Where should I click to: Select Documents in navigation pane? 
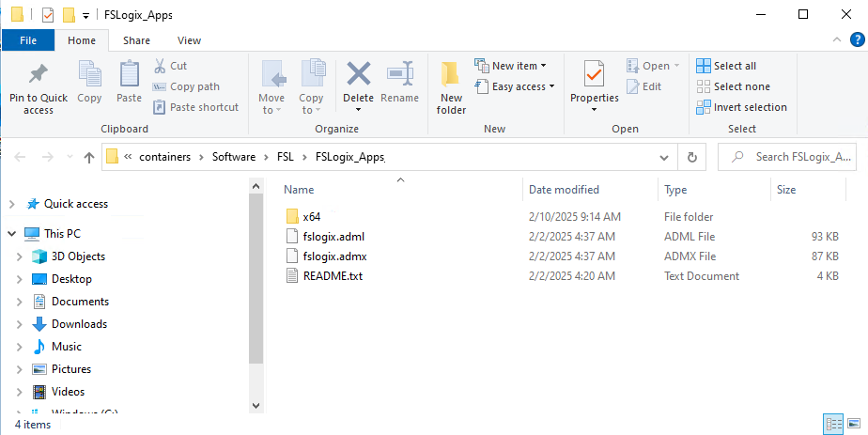(x=80, y=302)
